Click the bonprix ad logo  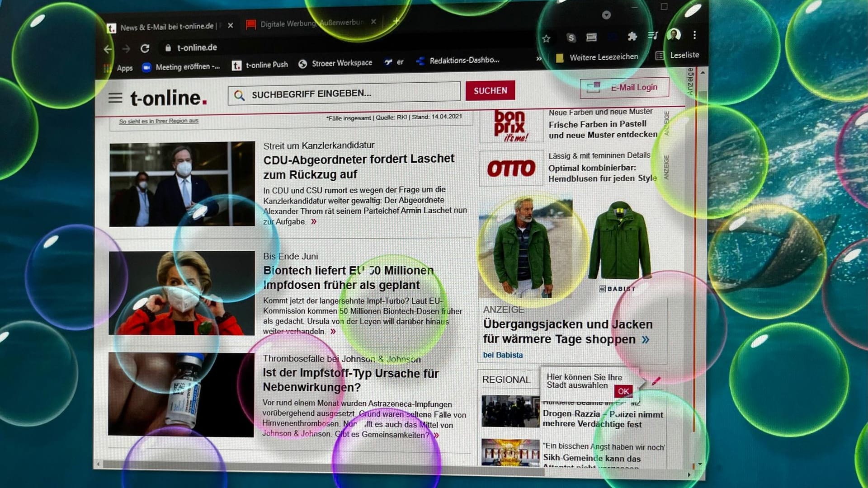coord(511,126)
